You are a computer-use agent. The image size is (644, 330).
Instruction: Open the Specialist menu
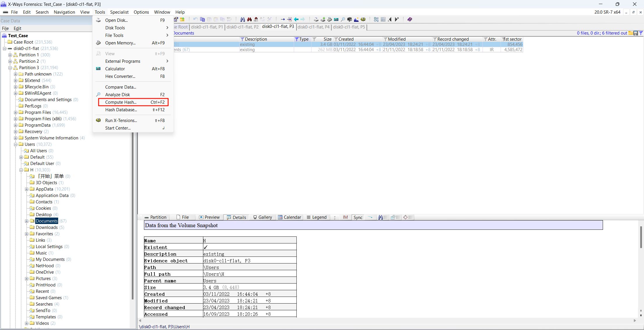pyautogui.click(x=119, y=12)
